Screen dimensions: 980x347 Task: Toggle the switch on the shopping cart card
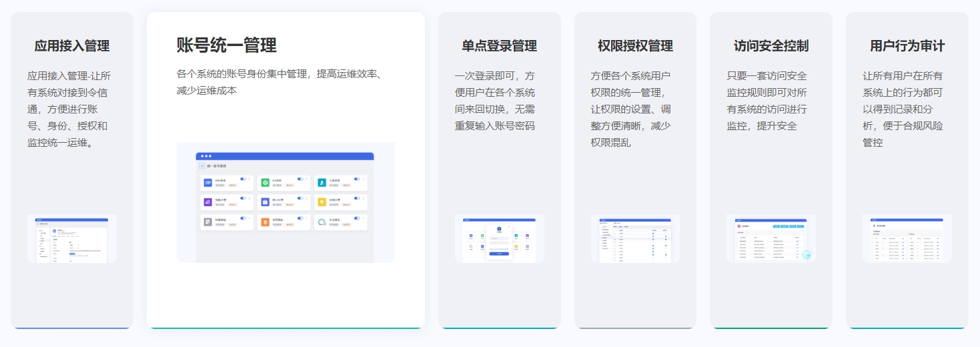click(357, 198)
